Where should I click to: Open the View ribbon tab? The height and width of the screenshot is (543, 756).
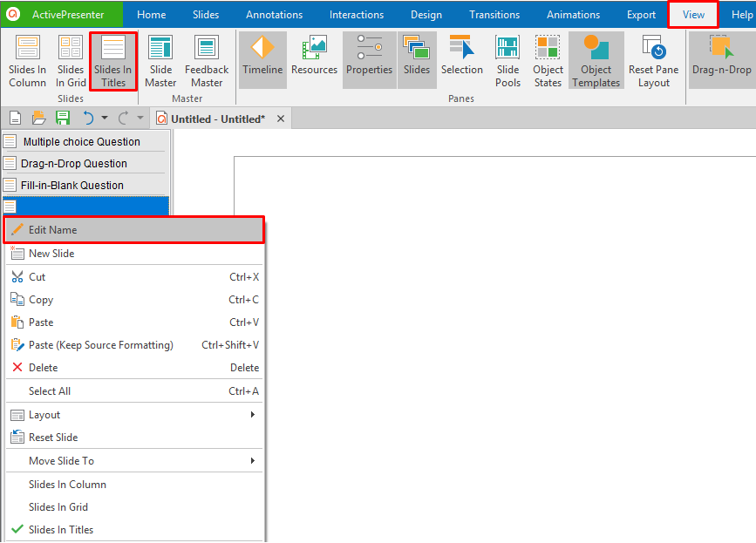693,15
